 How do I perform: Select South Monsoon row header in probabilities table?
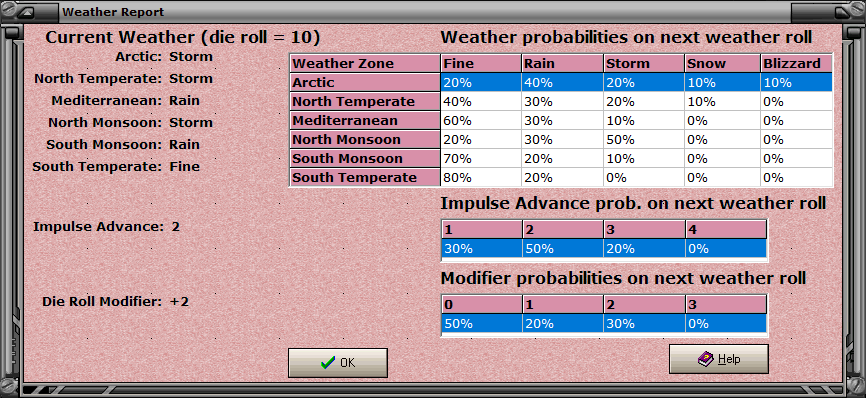(365, 158)
